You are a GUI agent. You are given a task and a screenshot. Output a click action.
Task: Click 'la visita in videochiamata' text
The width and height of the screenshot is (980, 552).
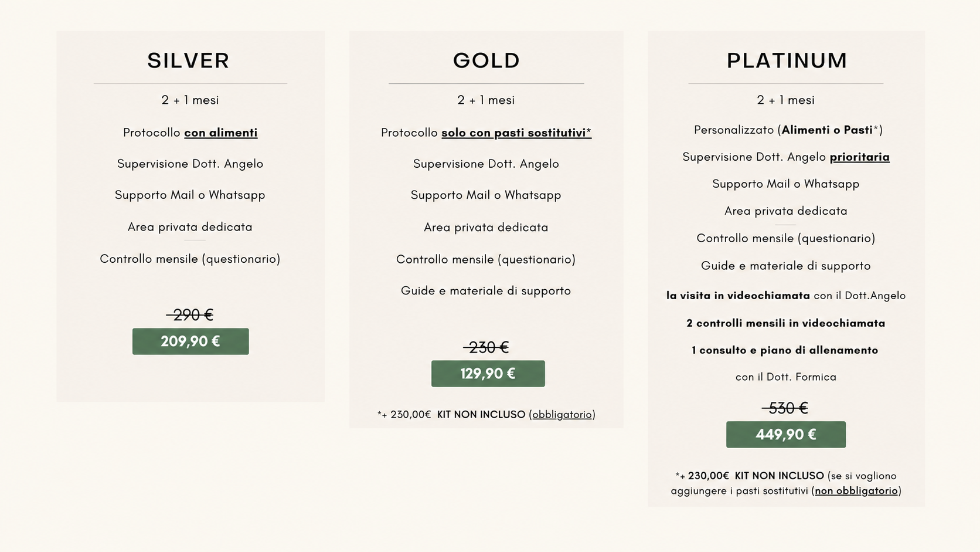click(x=738, y=296)
